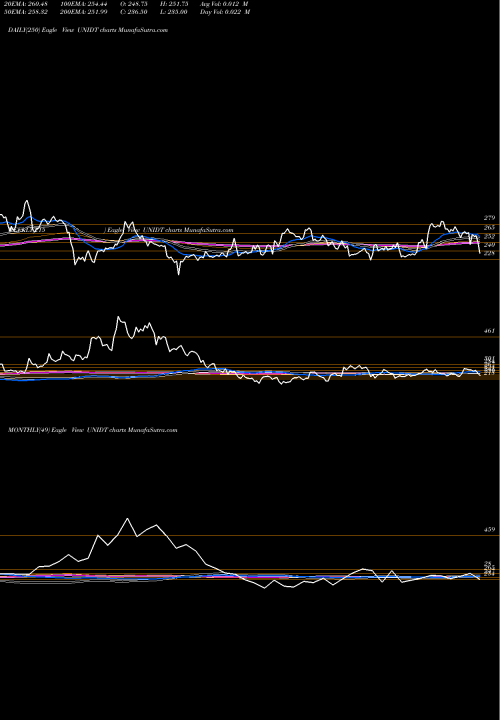Click the 228 price level label
The image size is (500, 720).
489,253
